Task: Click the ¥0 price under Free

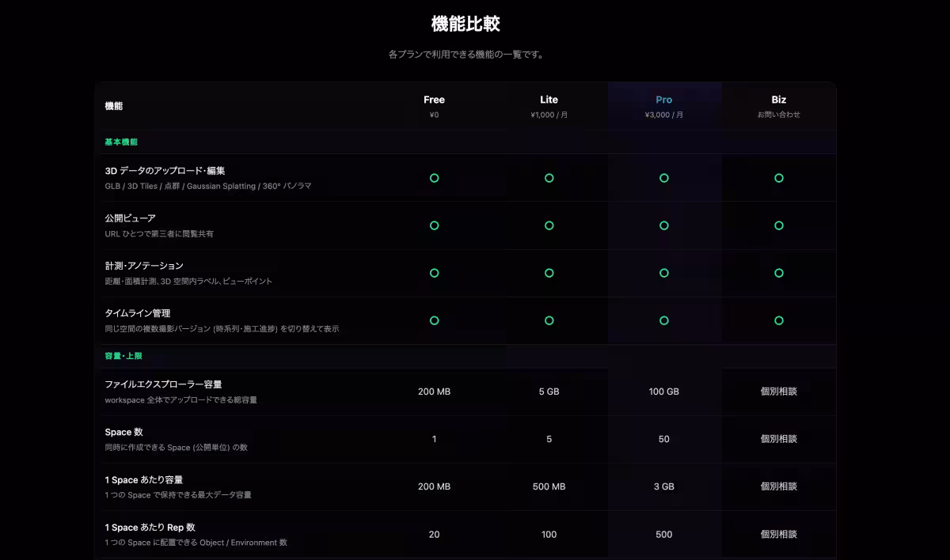Action: (434, 115)
